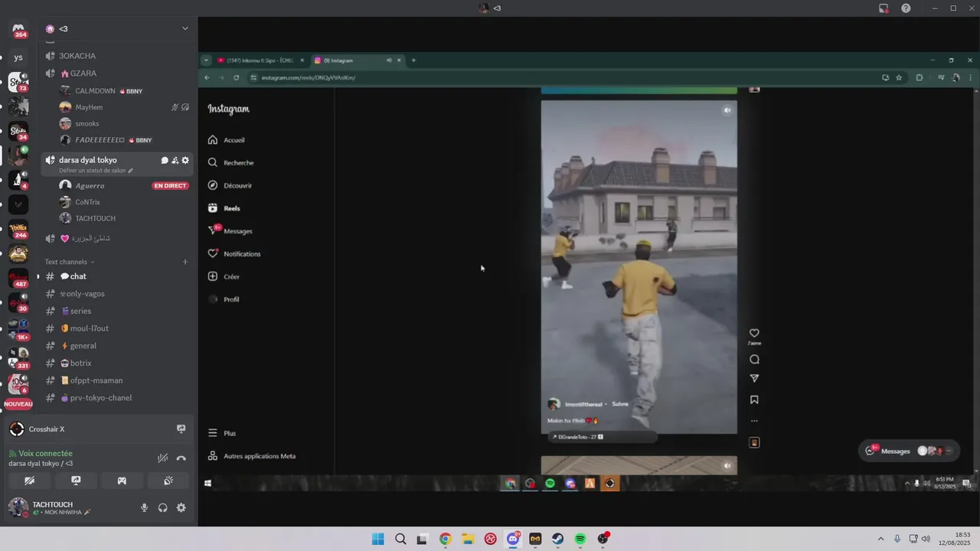
Task: Reload page in streamed Chrome toolbar
Action: click(x=236, y=77)
